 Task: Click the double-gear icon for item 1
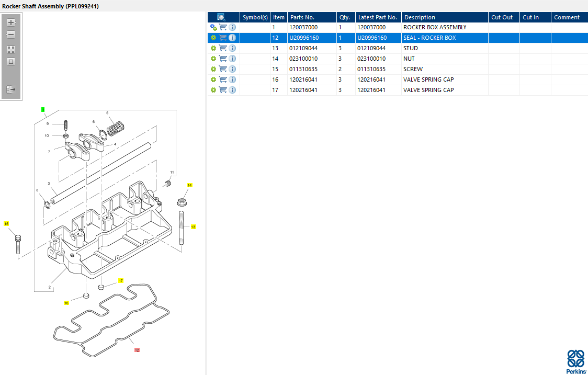point(213,27)
